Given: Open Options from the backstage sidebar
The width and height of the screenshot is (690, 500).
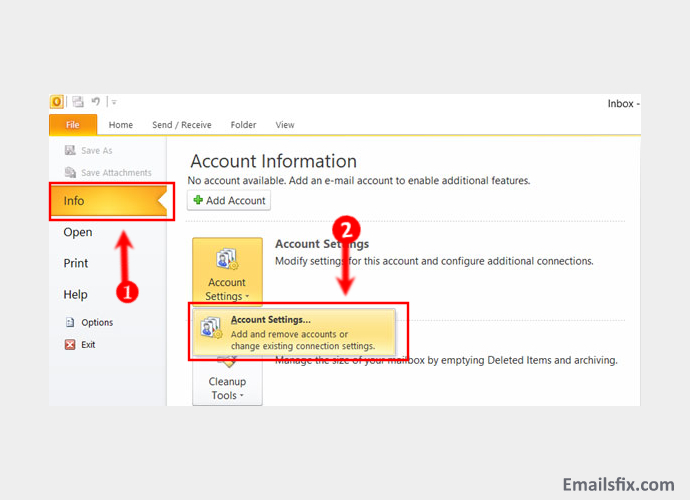Looking at the screenshot, I should point(89,322).
